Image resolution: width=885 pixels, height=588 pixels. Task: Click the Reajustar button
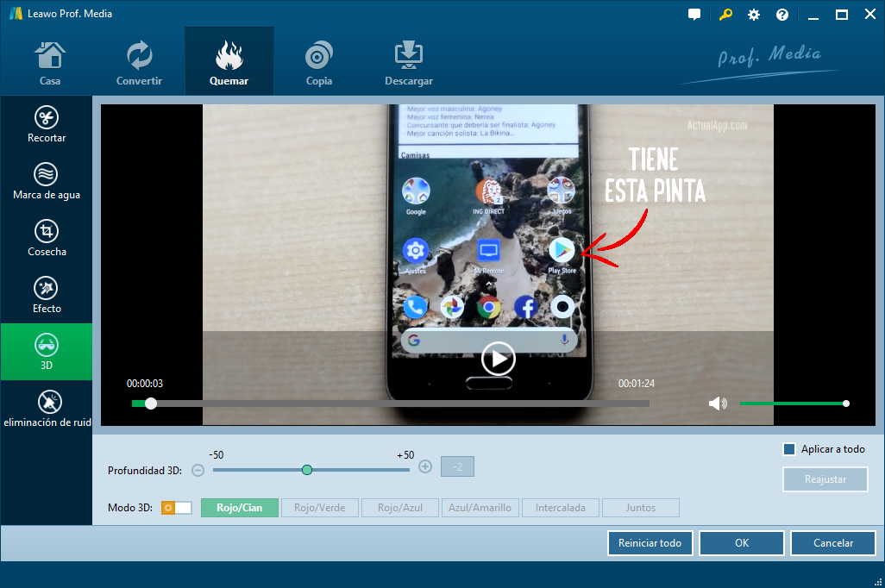pyautogui.click(x=825, y=479)
